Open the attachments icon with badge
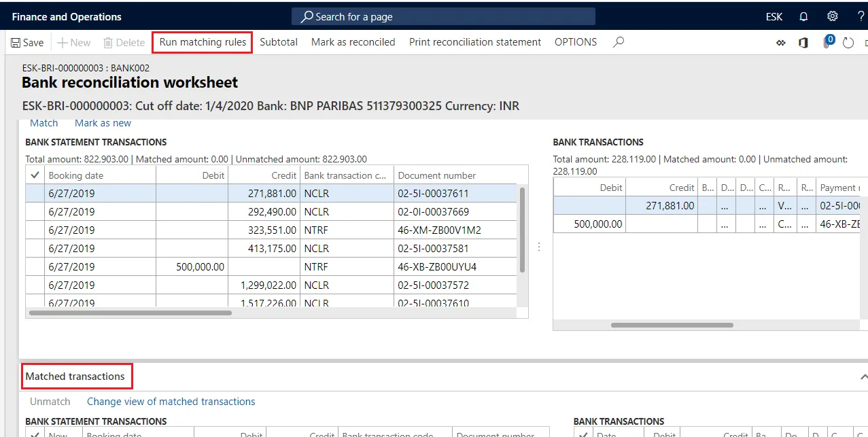This screenshot has width=868, height=437. [x=828, y=41]
